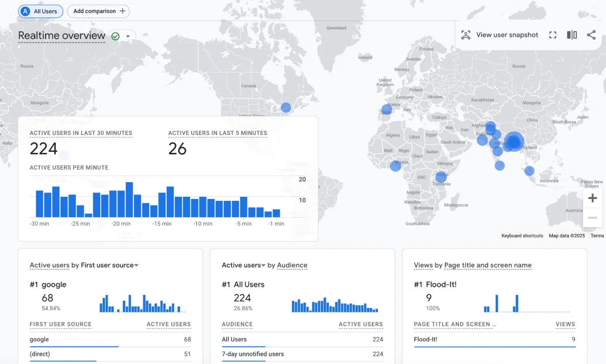Image resolution: width=606 pixels, height=364 pixels.
Task: Open the map Terms link
Action: pos(597,236)
